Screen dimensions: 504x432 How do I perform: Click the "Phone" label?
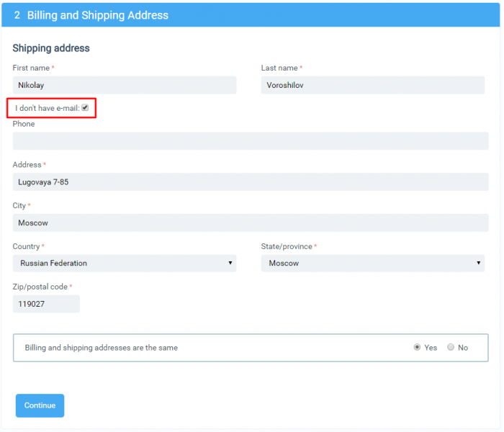coord(24,124)
